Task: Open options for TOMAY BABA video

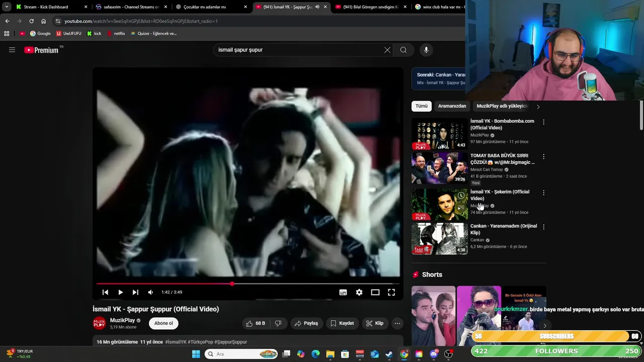Action: [x=543, y=156]
